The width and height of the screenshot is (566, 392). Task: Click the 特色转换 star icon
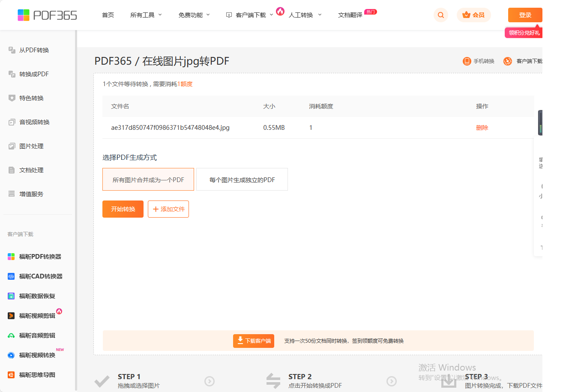12,98
